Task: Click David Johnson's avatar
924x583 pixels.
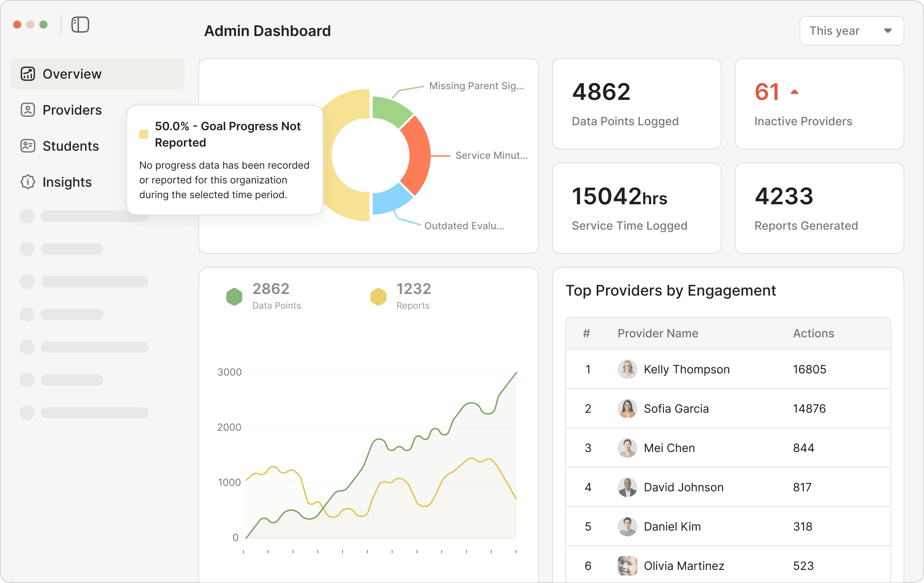Action: (627, 487)
